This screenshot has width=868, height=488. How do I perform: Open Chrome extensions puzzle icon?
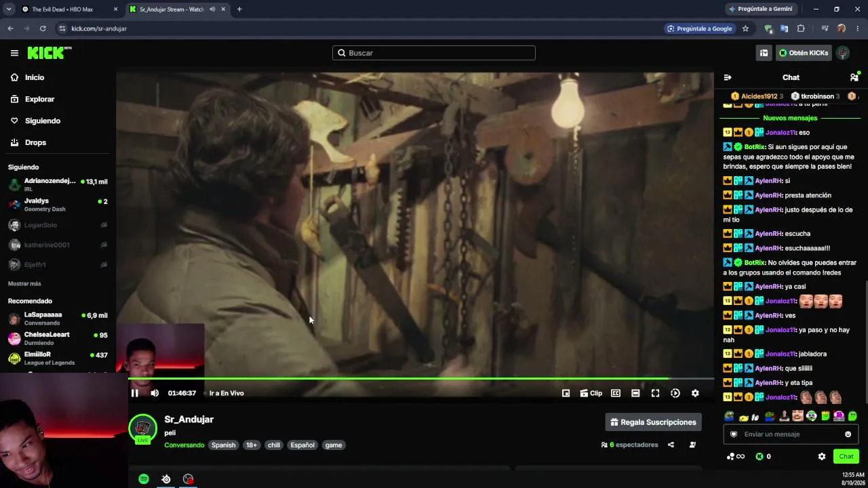pos(801,28)
